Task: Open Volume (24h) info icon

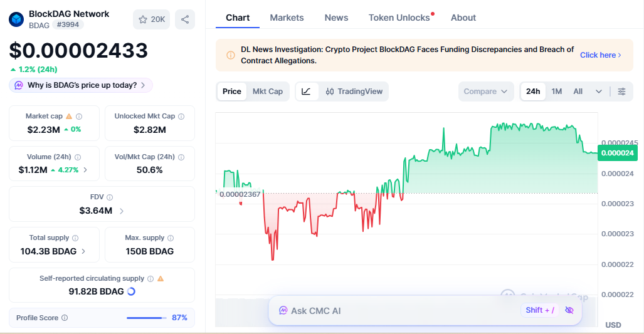Action: [x=78, y=157]
